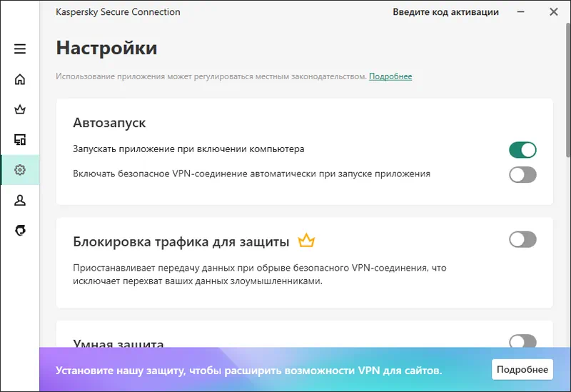Open the hamburger menu in the sidebar
The width and height of the screenshot is (571, 392).
pos(20,49)
